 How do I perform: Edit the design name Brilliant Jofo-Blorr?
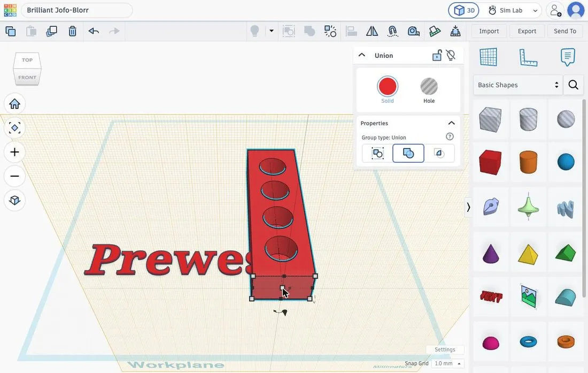tap(77, 10)
